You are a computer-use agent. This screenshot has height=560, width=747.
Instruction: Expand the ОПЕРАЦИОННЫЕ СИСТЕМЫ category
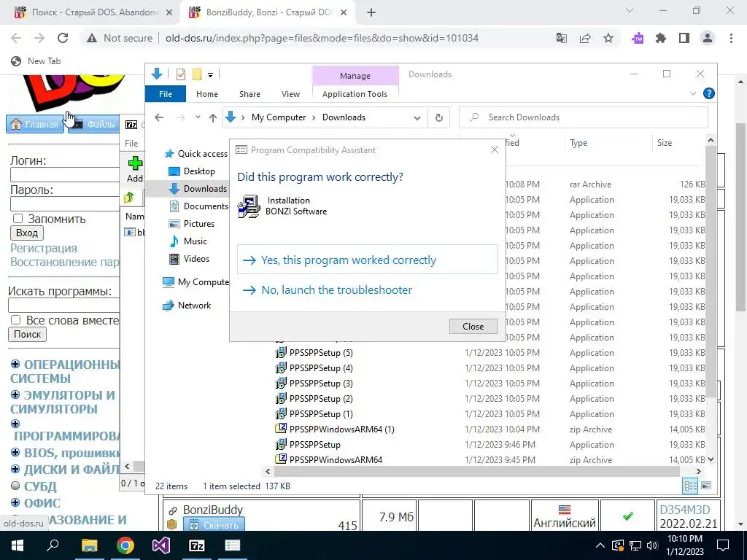click(15, 365)
